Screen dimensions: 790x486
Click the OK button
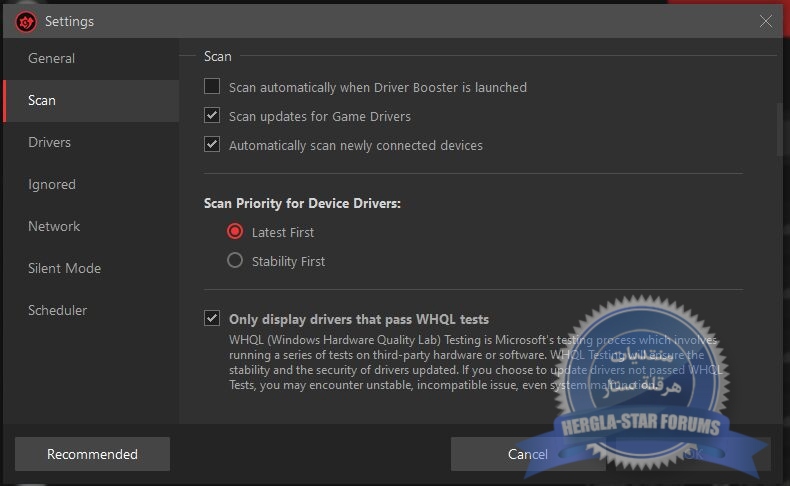point(693,454)
